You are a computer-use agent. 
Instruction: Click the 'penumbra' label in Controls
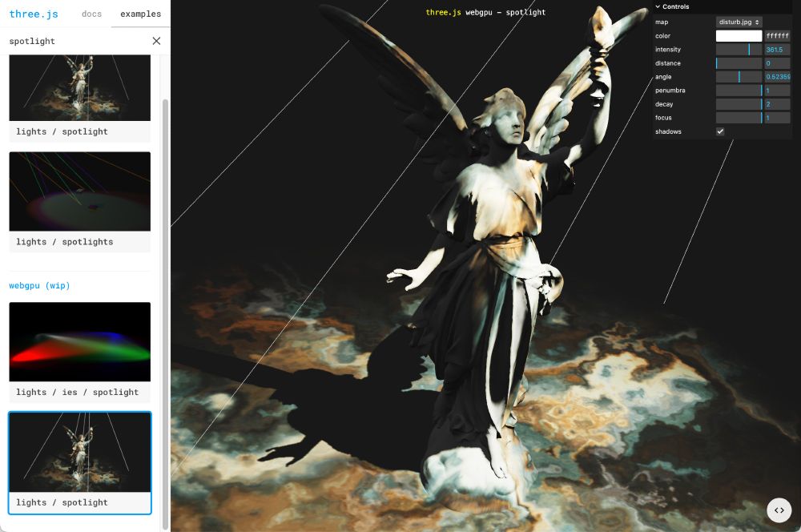point(670,91)
